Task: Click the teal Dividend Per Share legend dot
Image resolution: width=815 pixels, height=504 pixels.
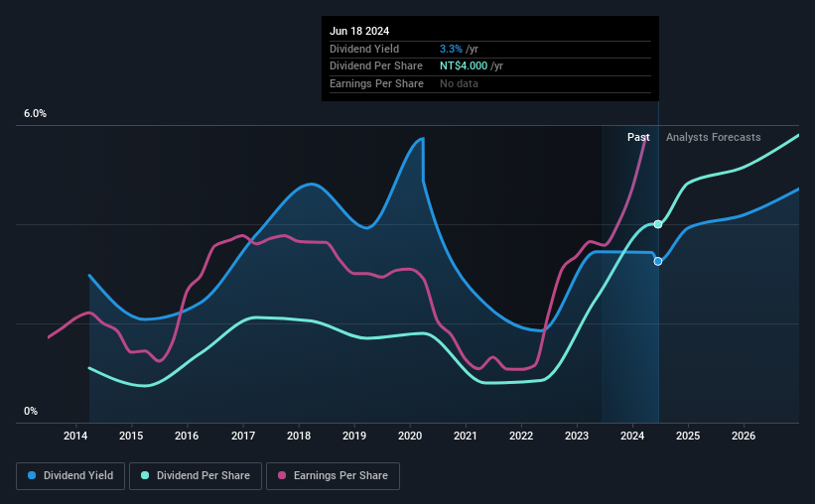Action: 145,475
